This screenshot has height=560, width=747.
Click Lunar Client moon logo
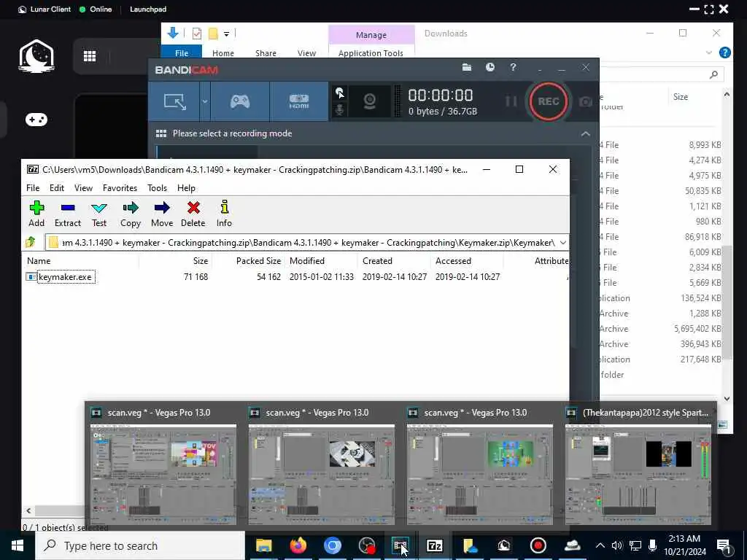coord(36,55)
